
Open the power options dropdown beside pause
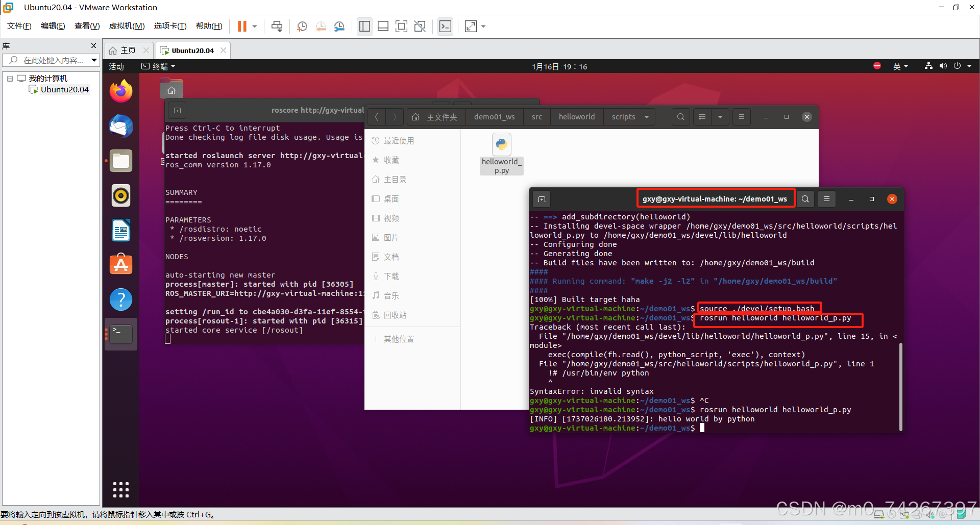[255, 26]
